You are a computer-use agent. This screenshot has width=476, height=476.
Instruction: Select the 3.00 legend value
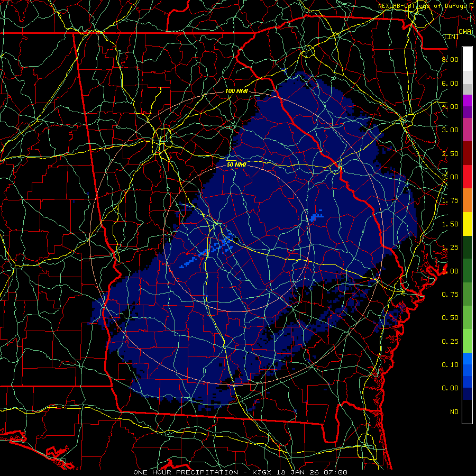450,130
